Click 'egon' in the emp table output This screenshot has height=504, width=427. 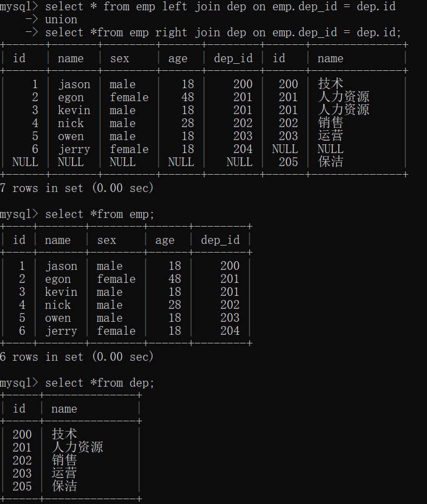point(58,280)
